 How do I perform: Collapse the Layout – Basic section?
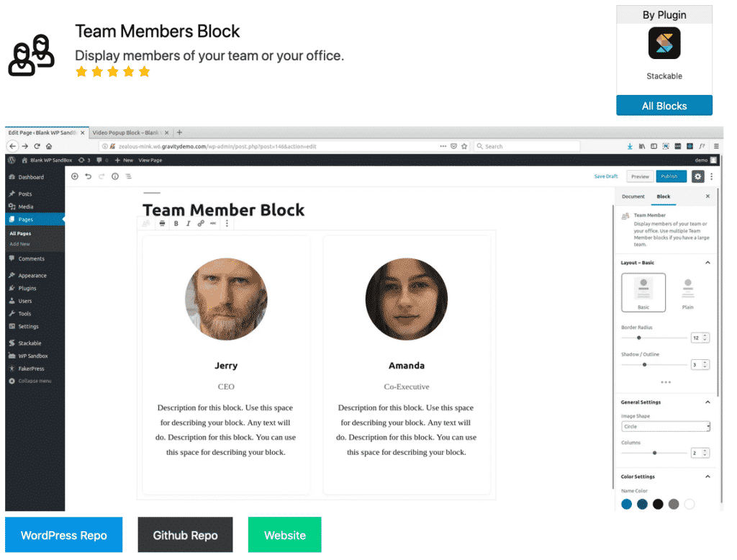[x=707, y=263]
